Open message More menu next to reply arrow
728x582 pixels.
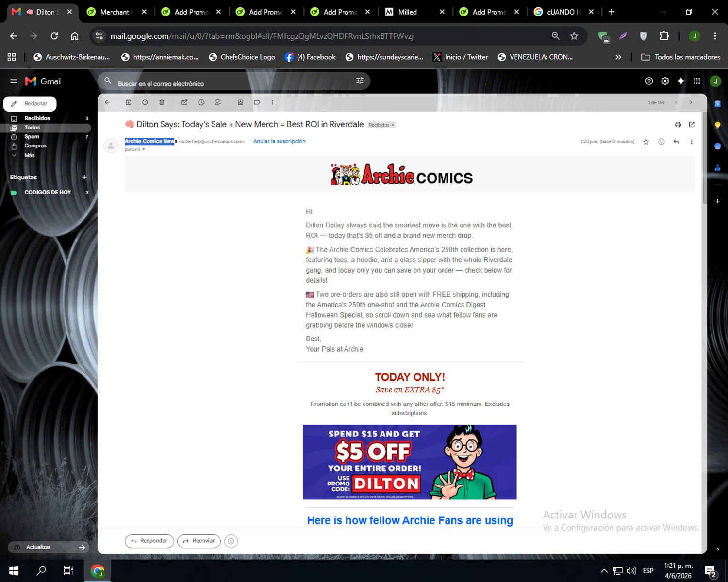tap(692, 142)
